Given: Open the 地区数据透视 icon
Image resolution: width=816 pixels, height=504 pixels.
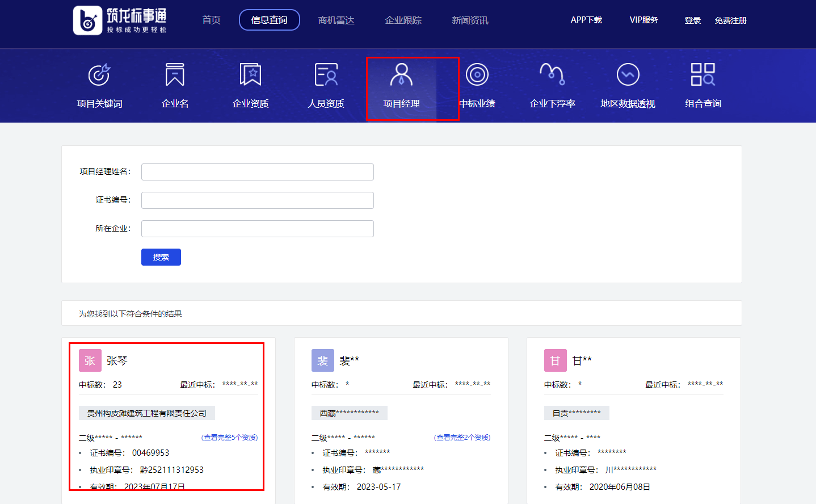Looking at the screenshot, I should click(628, 75).
